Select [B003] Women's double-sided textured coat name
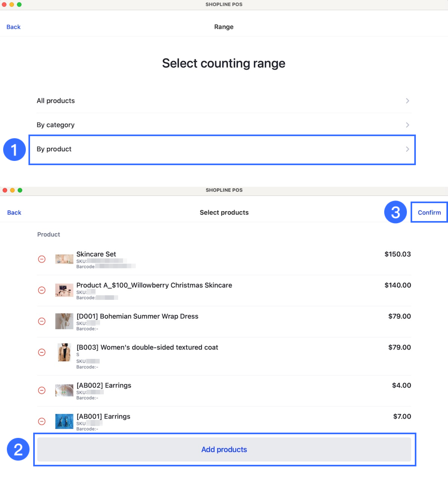Screen dimensions: 448x478 pos(147,347)
